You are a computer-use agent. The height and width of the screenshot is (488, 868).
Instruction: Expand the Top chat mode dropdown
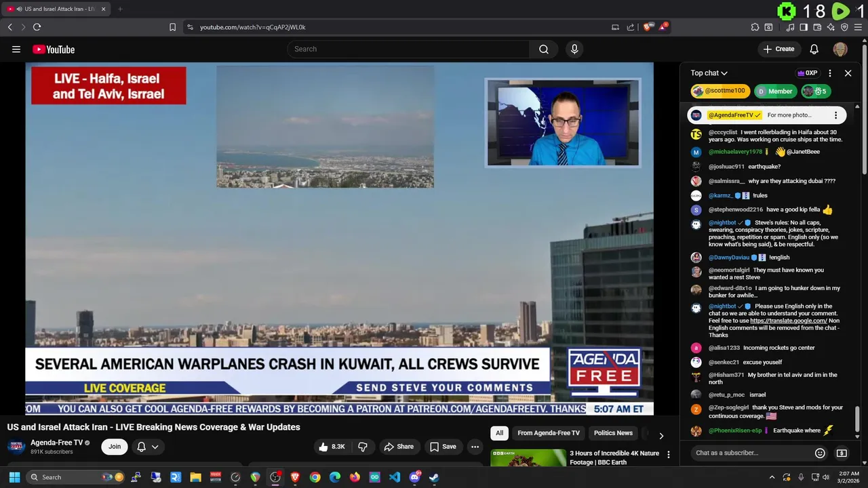[x=709, y=73]
